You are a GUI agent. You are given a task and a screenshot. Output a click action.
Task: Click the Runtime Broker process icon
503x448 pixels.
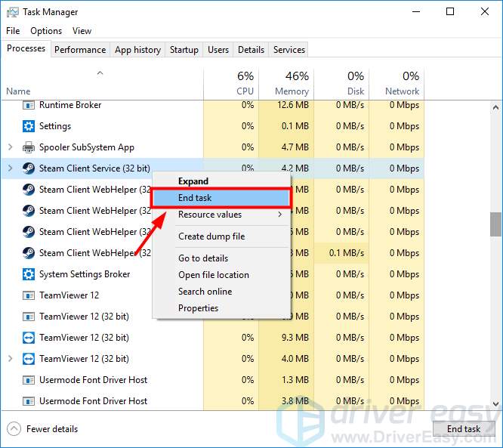coord(29,105)
